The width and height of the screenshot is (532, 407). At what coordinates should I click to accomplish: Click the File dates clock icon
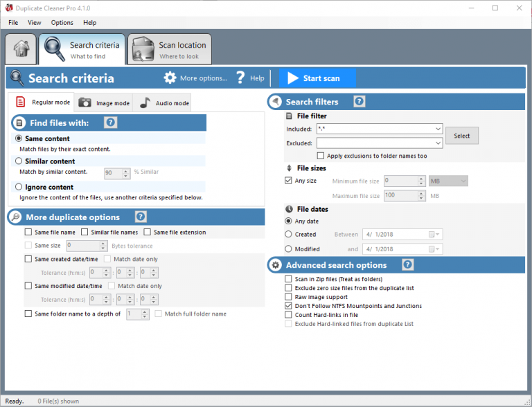(289, 209)
